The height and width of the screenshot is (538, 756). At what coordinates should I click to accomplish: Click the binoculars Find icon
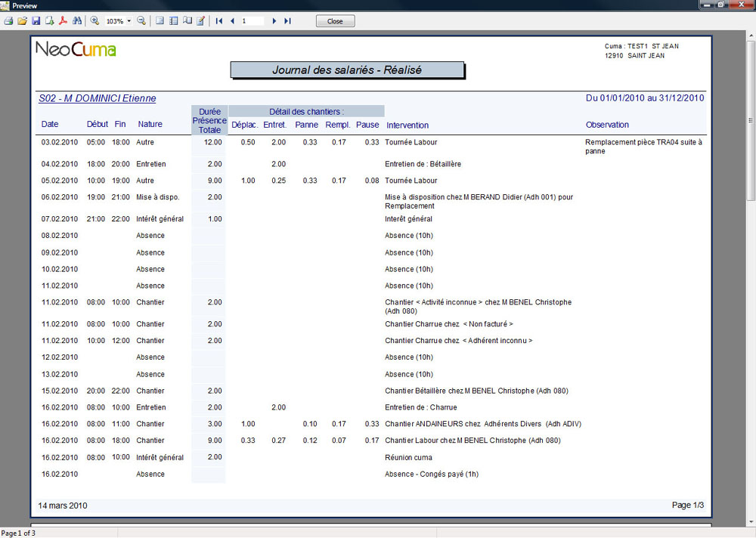point(77,21)
